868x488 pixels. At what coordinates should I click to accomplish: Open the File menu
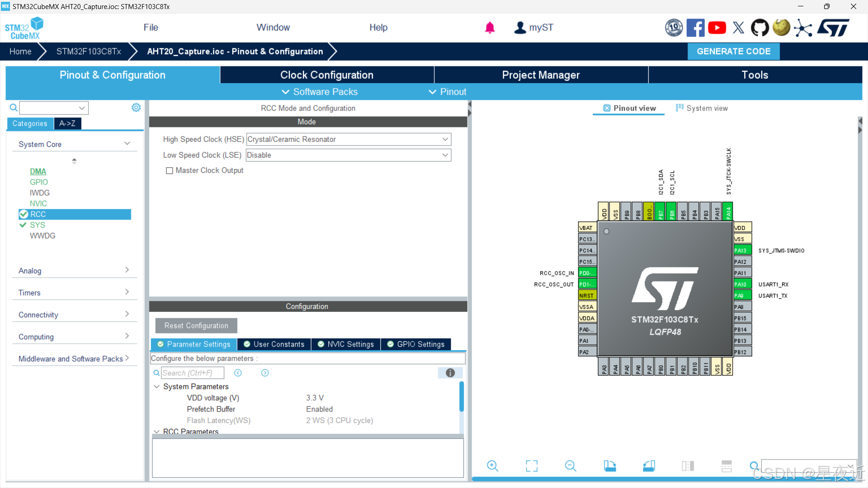(151, 28)
